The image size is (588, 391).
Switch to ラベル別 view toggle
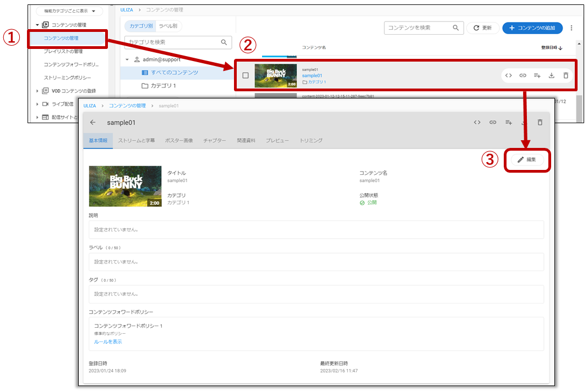coord(168,26)
